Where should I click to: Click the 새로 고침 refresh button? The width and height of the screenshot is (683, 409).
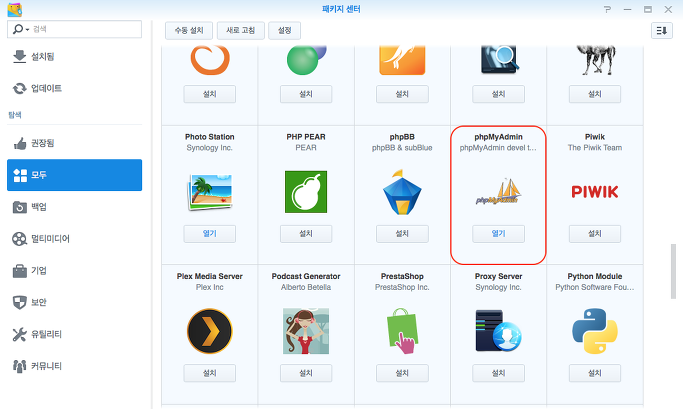pos(240,30)
